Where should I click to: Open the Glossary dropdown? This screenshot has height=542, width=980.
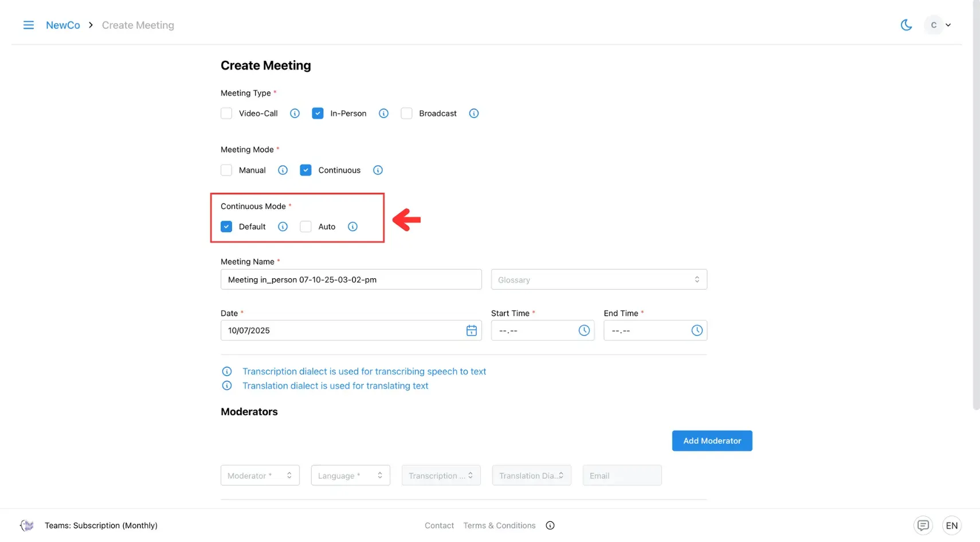(x=598, y=279)
